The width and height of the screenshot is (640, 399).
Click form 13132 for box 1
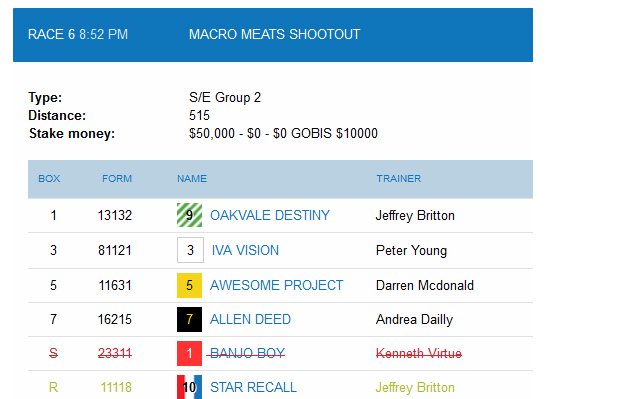coord(115,215)
